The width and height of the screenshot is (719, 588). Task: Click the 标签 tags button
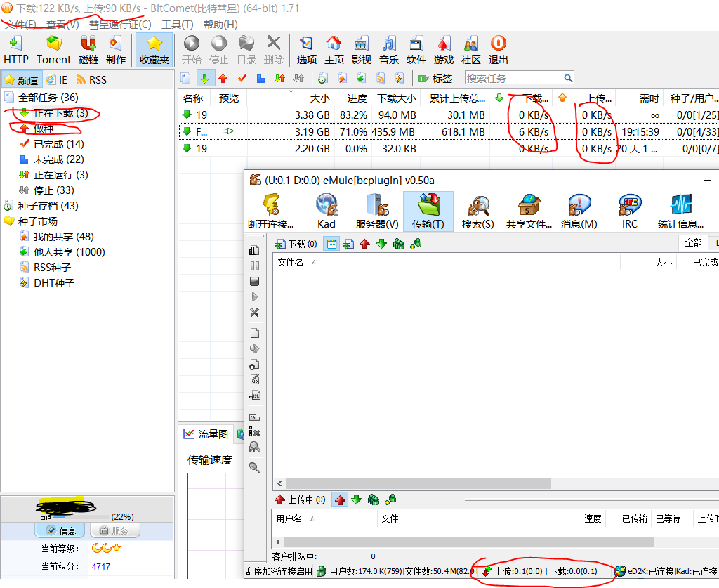tap(435, 79)
